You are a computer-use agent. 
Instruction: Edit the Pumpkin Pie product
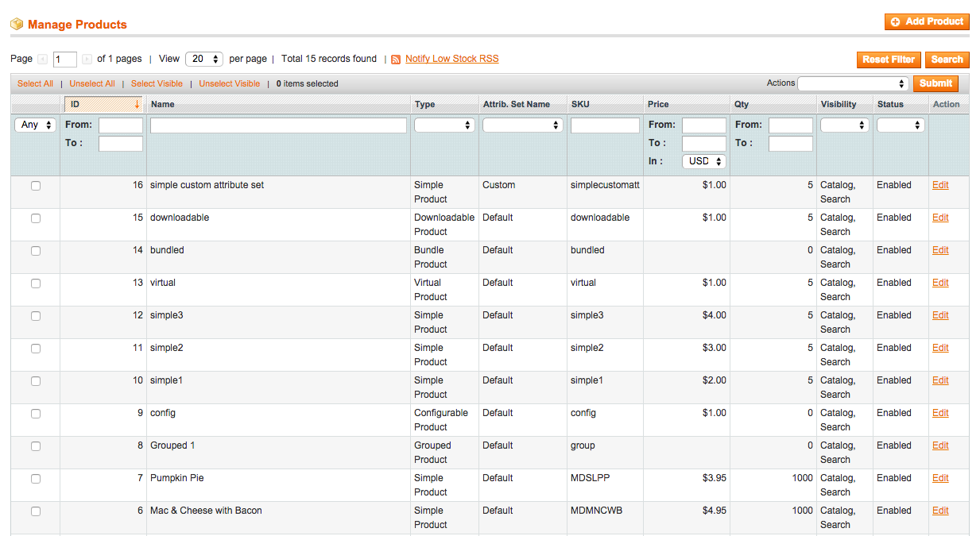tap(940, 478)
